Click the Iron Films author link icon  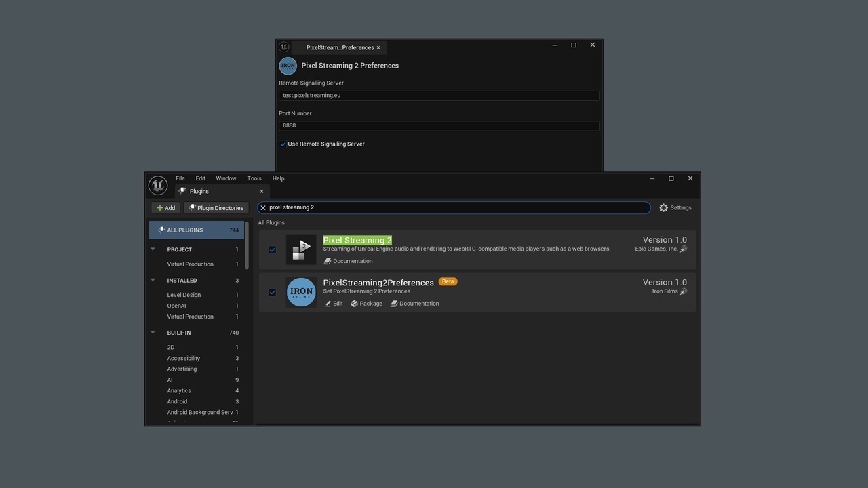684,291
